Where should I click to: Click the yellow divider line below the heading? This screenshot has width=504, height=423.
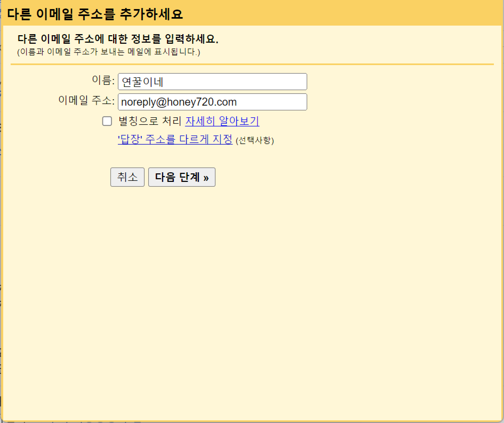click(x=252, y=64)
